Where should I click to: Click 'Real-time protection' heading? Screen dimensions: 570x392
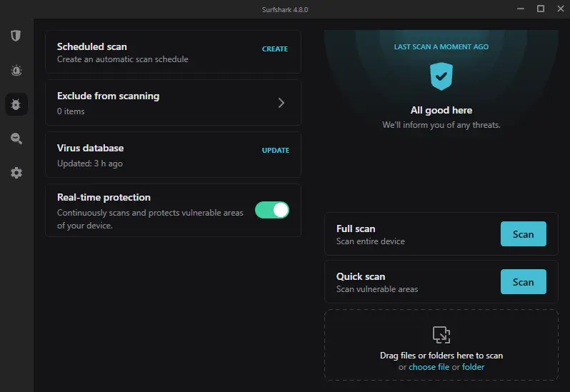(104, 197)
